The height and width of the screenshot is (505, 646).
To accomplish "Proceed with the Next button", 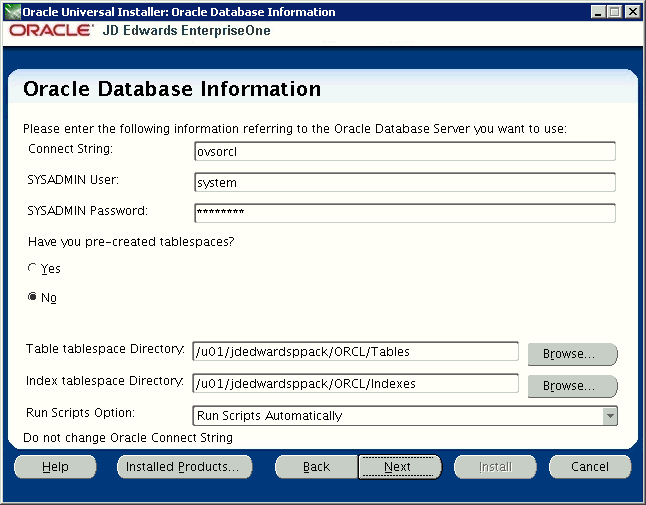I will (400, 467).
